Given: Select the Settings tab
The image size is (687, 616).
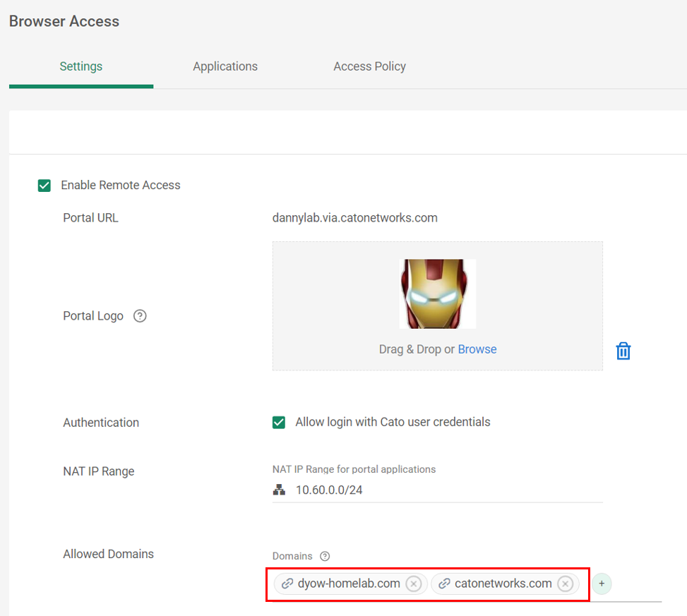Looking at the screenshot, I should click(x=81, y=66).
